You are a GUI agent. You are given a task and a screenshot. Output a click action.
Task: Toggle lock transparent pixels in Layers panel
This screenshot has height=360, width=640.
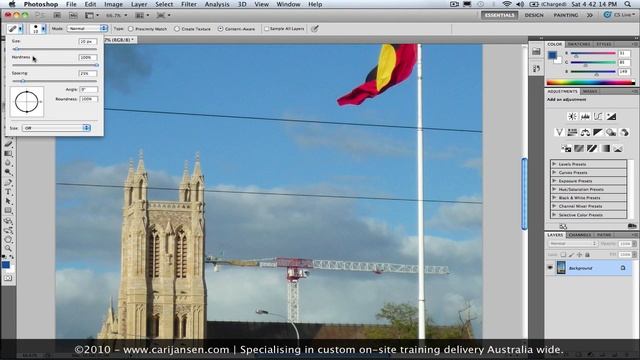point(563,255)
